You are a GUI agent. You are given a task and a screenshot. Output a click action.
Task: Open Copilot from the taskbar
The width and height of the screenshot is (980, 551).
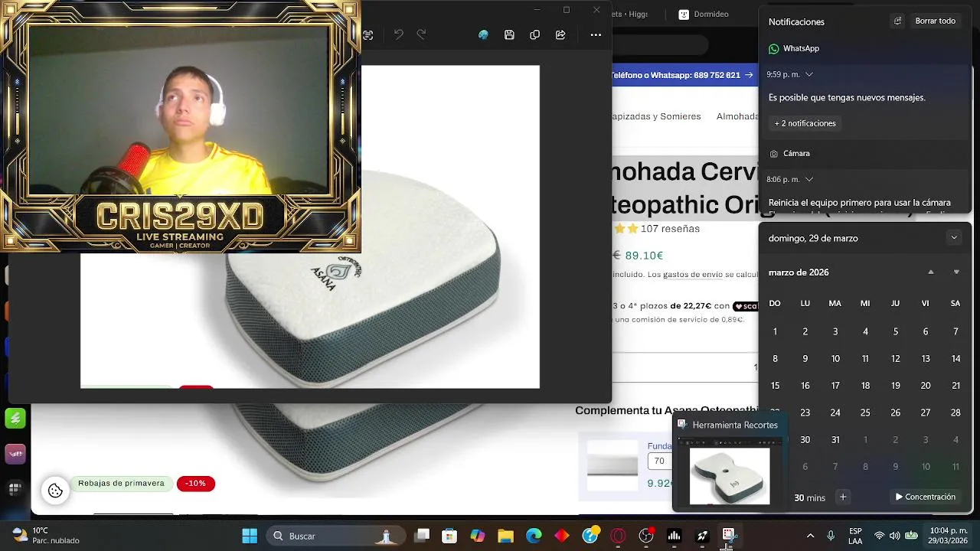point(478,536)
